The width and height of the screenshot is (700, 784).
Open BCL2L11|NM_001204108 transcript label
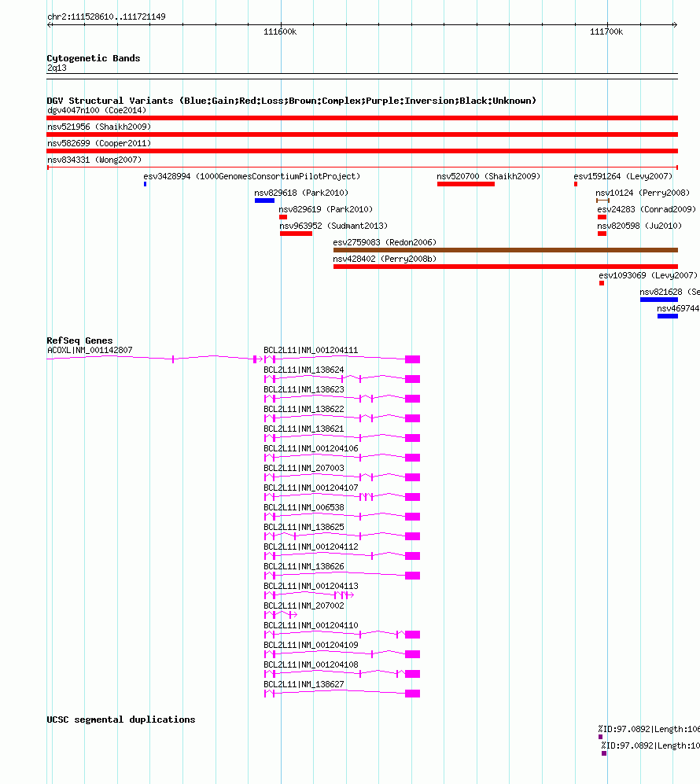coord(311,664)
